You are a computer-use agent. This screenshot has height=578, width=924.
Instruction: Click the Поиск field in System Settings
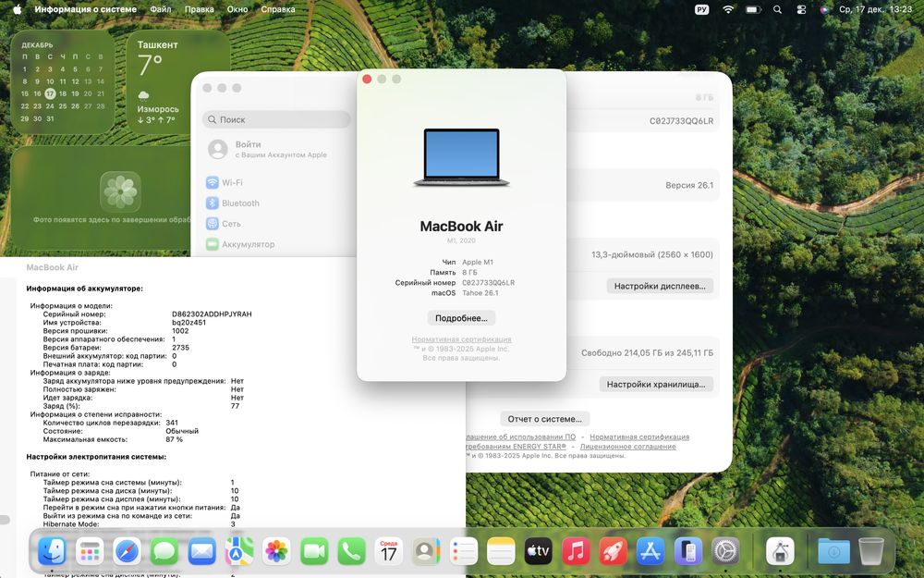coord(276,119)
